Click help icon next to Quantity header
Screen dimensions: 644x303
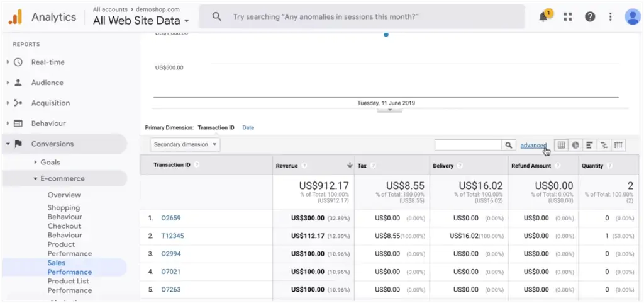tap(609, 166)
